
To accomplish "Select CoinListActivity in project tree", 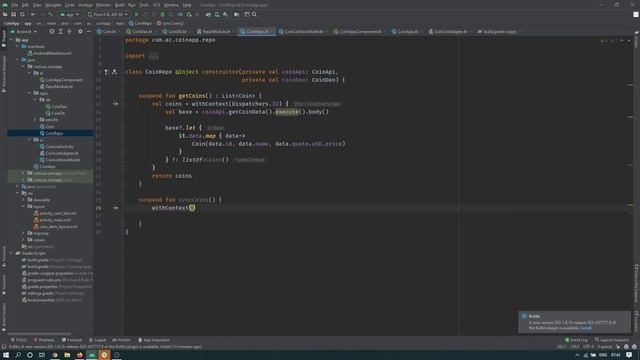I will tap(60, 147).
